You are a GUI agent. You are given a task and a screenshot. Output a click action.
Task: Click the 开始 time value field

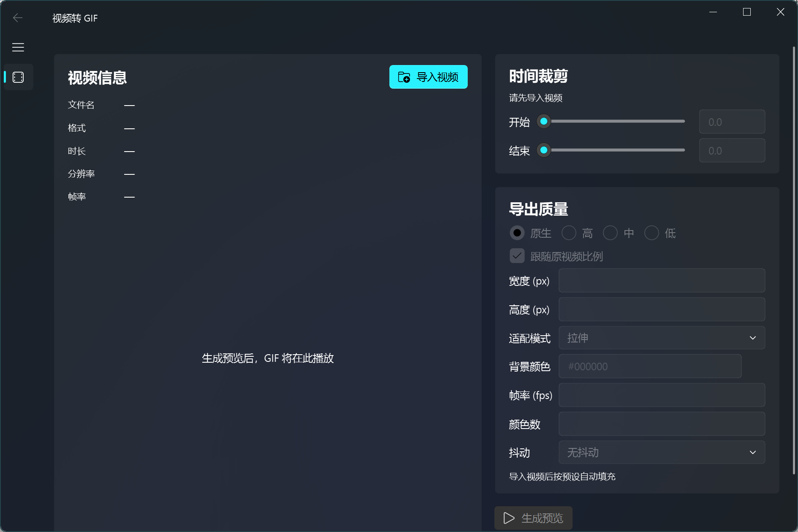pyautogui.click(x=732, y=122)
